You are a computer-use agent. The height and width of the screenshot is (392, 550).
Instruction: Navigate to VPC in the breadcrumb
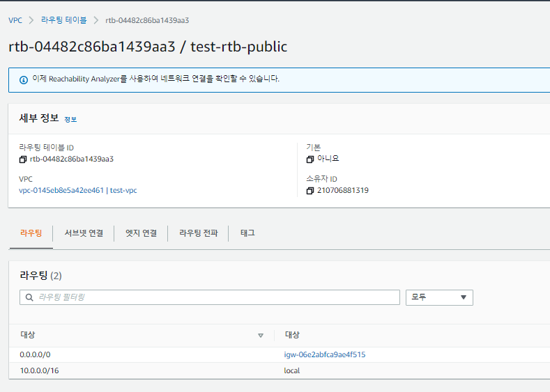coord(15,20)
